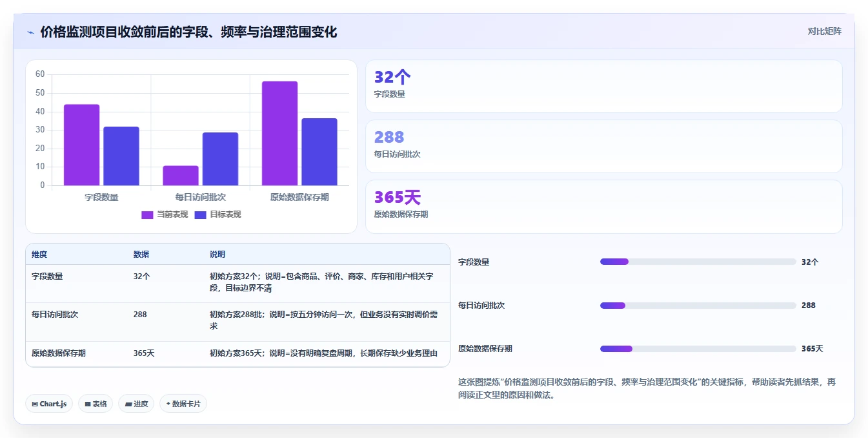The height and width of the screenshot is (438, 868).
Task: Click the 60 label on chart y-axis
Action: pyautogui.click(x=40, y=74)
